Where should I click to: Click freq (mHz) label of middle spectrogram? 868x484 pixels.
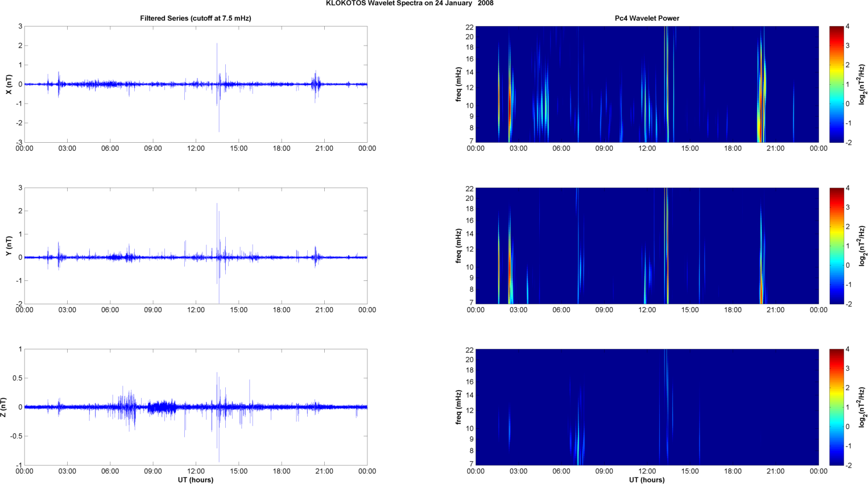coord(458,246)
